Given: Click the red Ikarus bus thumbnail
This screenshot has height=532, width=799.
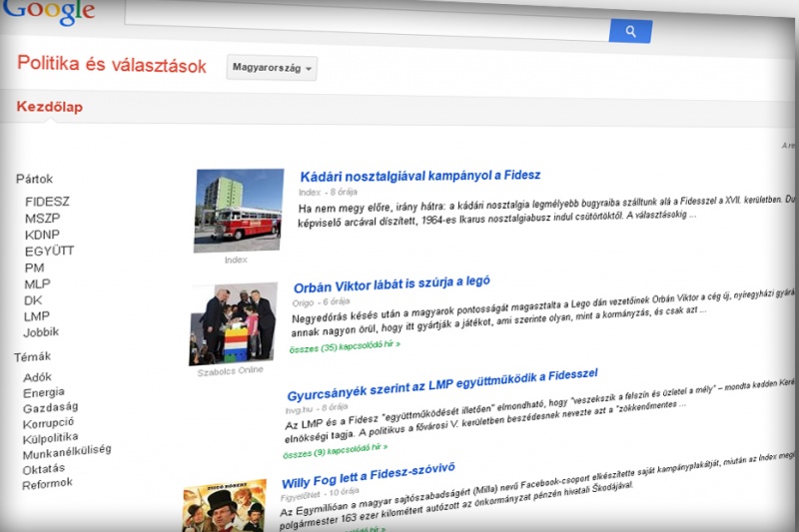Looking at the screenshot, I should [x=239, y=211].
